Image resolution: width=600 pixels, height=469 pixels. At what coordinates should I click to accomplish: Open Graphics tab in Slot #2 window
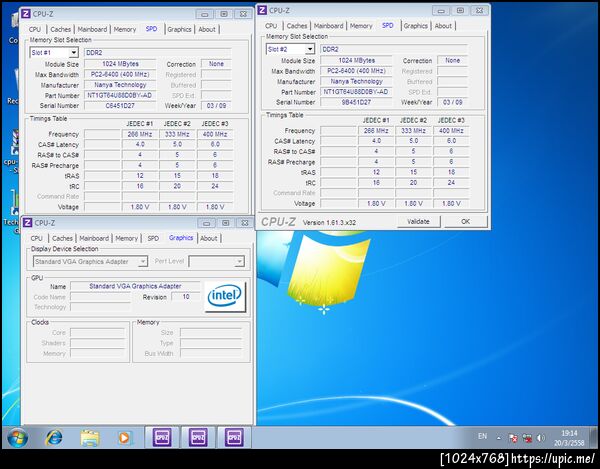[416, 26]
